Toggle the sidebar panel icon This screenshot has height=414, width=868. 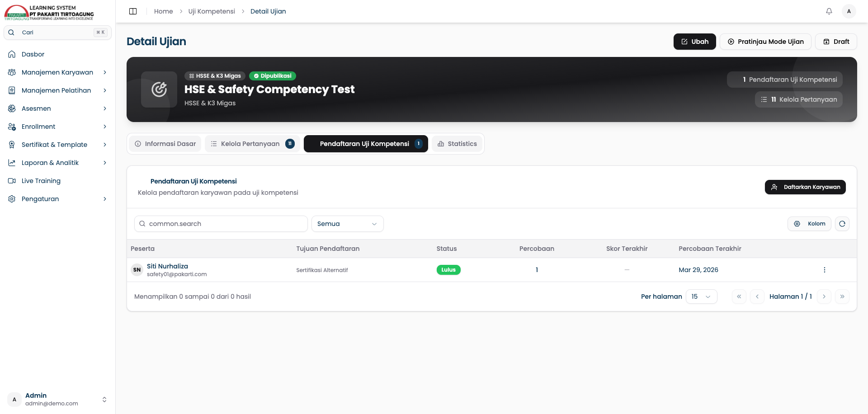[x=133, y=11]
